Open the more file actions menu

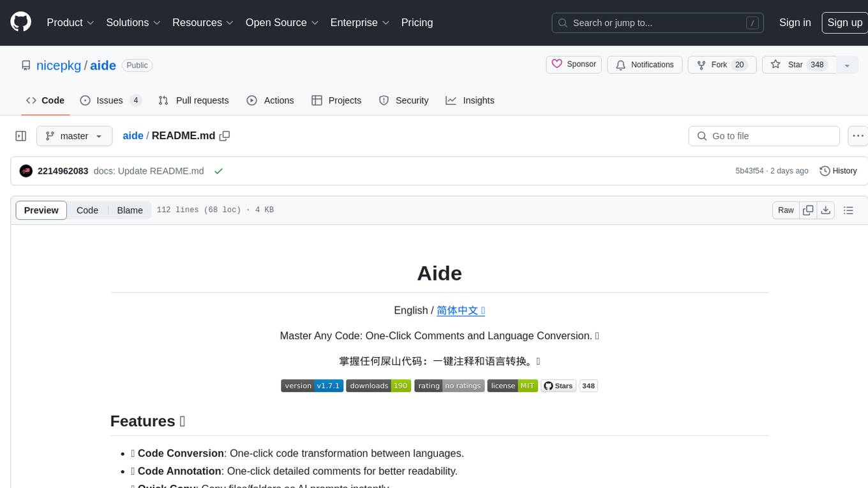858,136
